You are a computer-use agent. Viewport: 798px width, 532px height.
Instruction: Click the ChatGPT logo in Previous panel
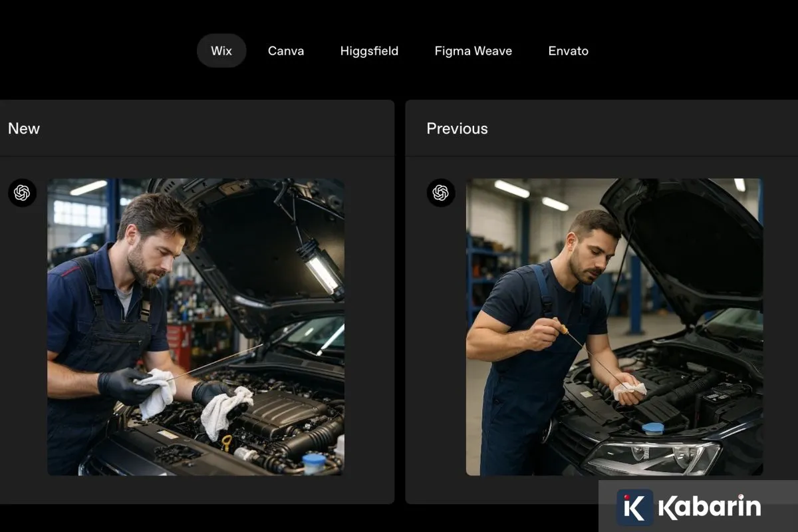coord(440,193)
